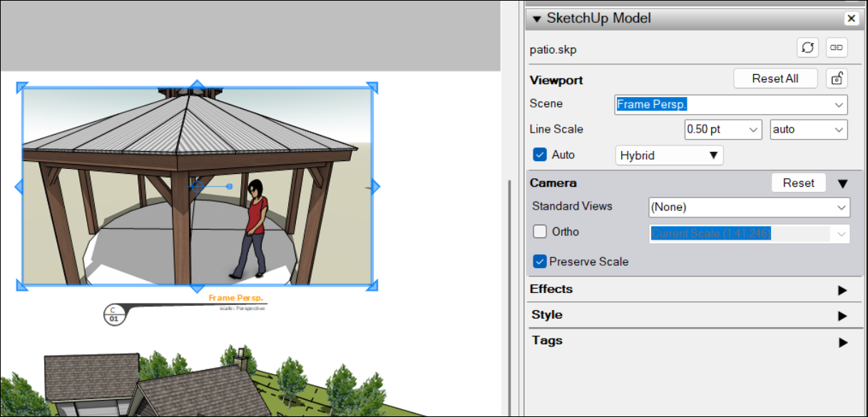The image size is (868, 417).
Task: Expand the Effects section
Action: [843, 289]
